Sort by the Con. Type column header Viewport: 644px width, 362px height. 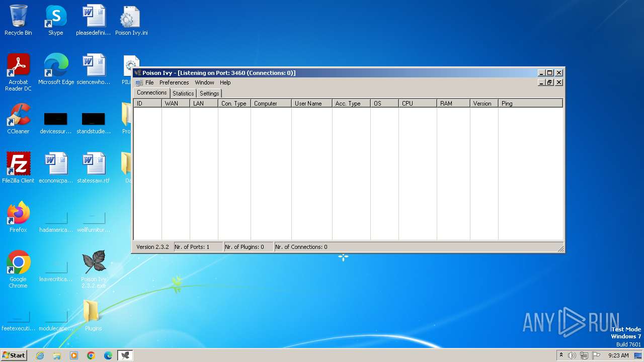[x=234, y=104]
